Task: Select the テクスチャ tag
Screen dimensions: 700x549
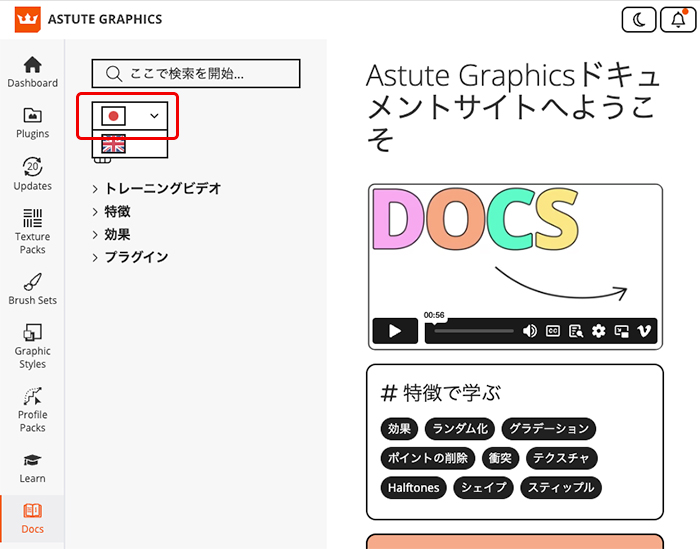Action: (x=562, y=458)
